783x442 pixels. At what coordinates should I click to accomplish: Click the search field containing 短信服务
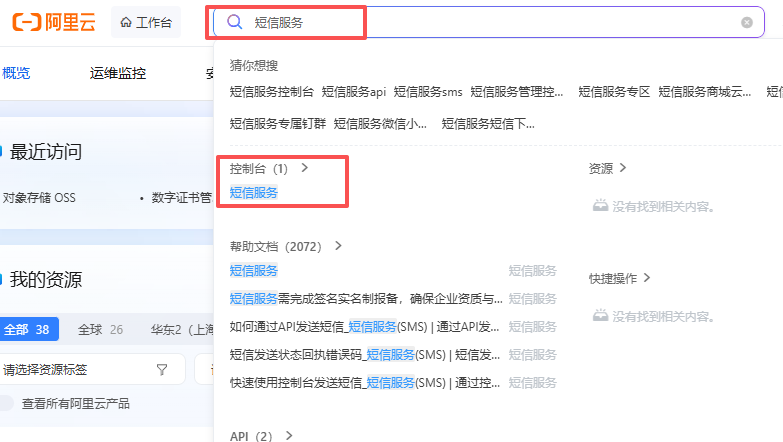point(489,22)
